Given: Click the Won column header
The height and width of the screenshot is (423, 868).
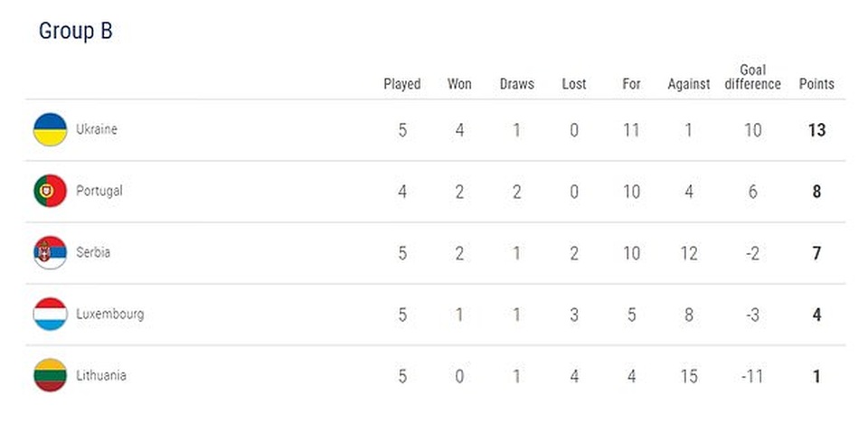Looking at the screenshot, I should [x=459, y=84].
